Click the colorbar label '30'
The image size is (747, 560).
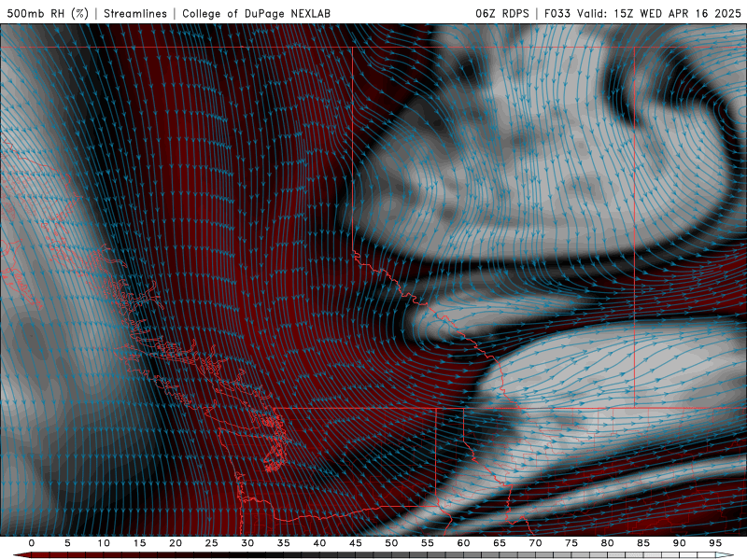click(x=247, y=543)
